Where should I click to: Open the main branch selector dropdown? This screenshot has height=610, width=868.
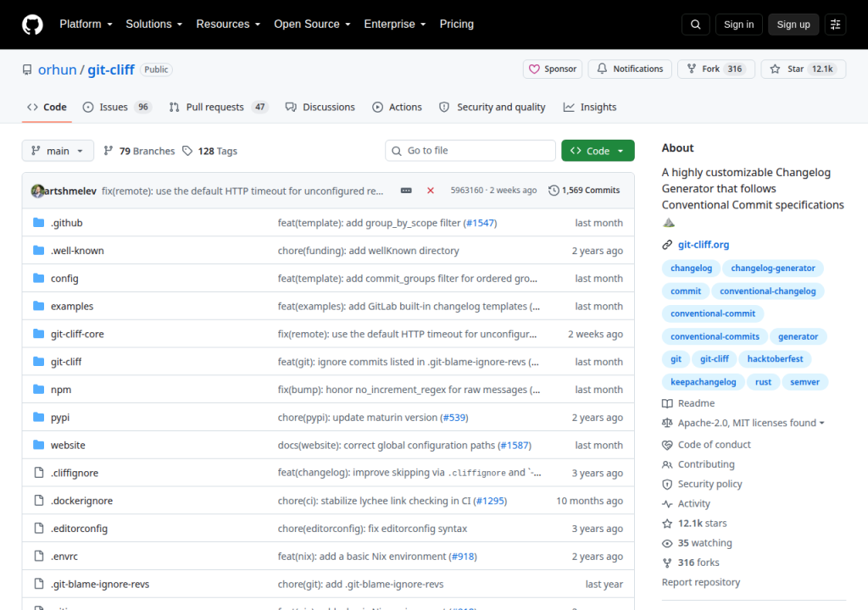(x=58, y=151)
